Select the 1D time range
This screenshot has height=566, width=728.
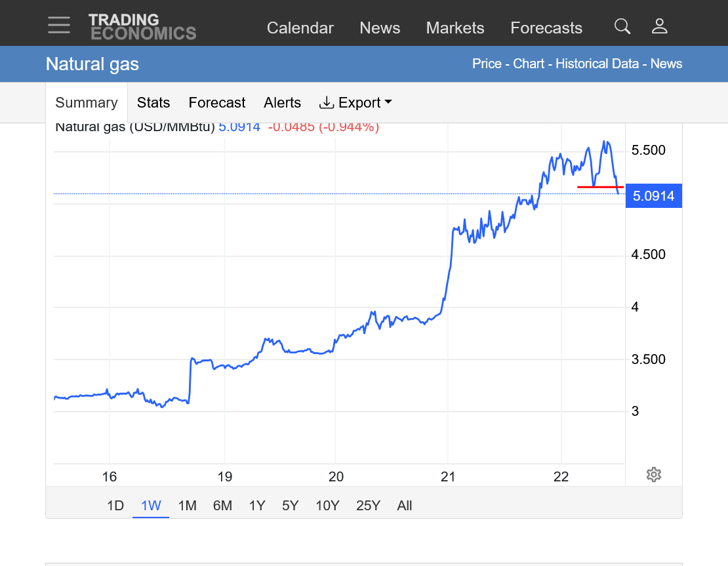(115, 506)
